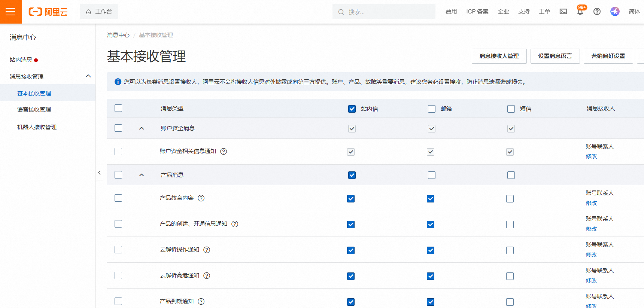
Task: Disable 邮箱 for 产品的创建、开通信息通知
Action: click(431, 225)
